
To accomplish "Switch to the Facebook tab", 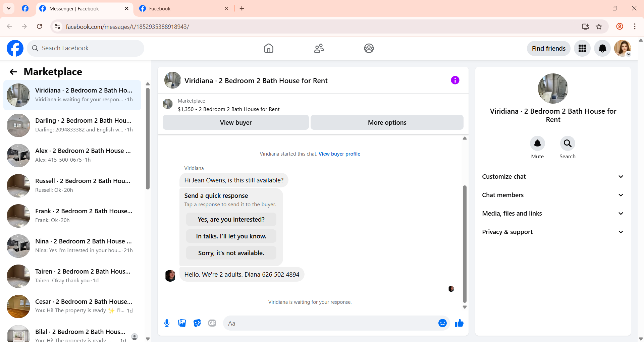I will pyautogui.click(x=184, y=8).
